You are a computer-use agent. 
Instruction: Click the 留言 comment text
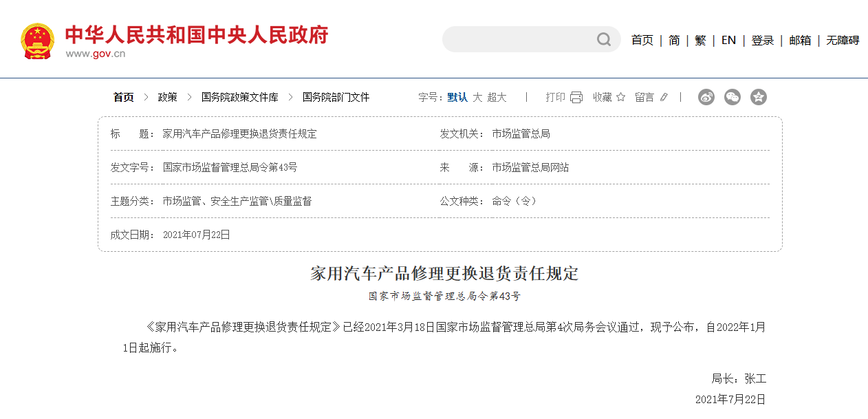(644, 98)
